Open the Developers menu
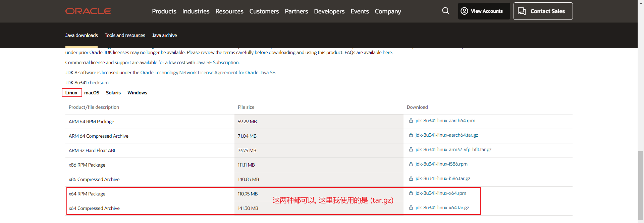 click(x=329, y=11)
